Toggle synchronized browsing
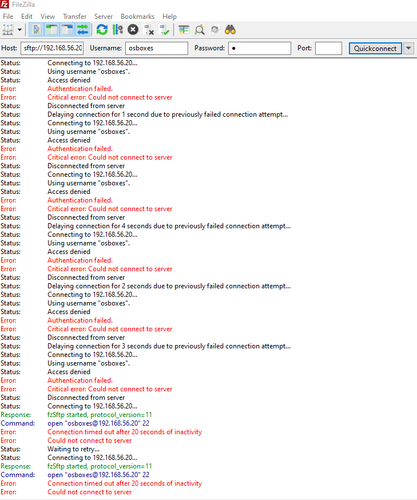The height and width of the screenshot is (500, 417). [x=215, y=30]
